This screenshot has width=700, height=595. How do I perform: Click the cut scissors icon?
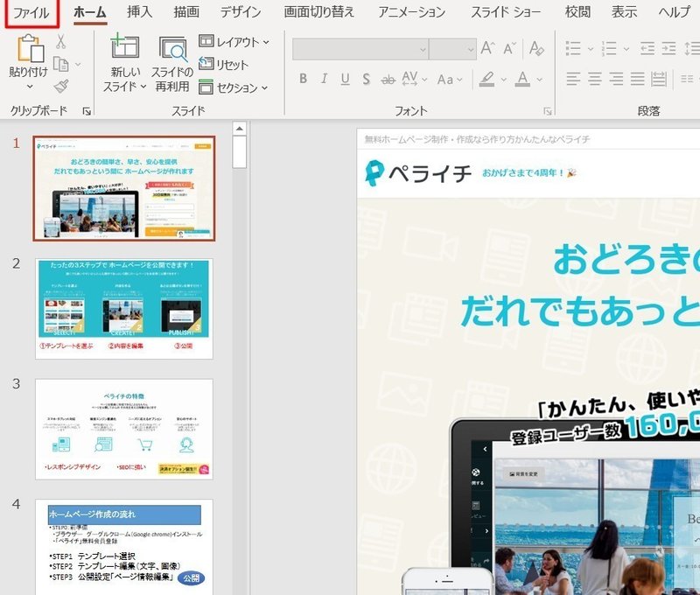pyautogui.click(x=60, y=42)
